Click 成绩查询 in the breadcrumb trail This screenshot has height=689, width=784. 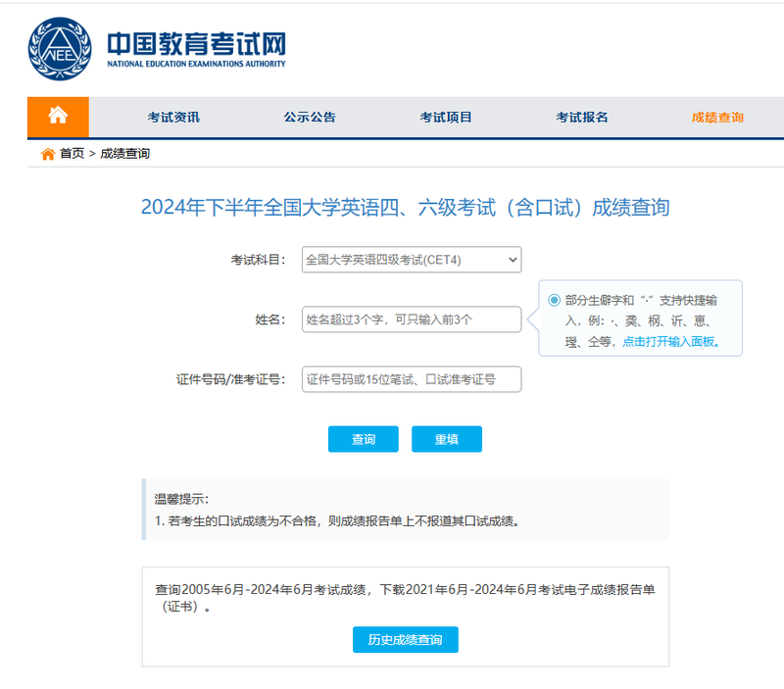pos(124,154)
